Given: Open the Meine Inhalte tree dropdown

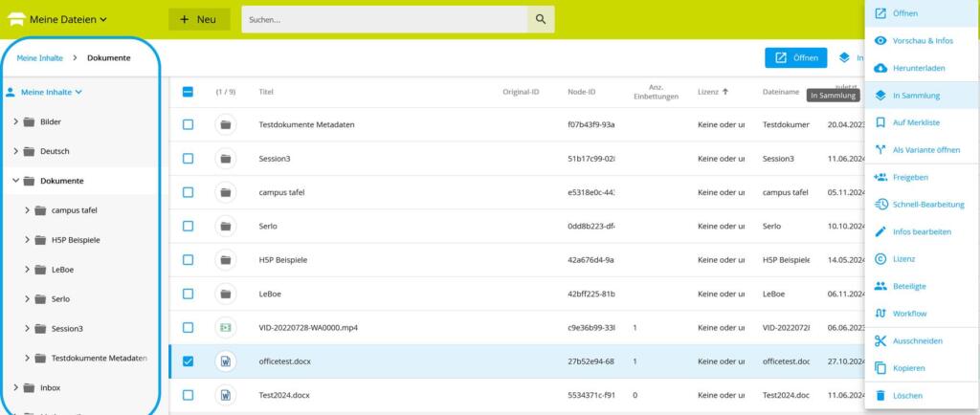Looking at the screenshot, I should 52,93.
